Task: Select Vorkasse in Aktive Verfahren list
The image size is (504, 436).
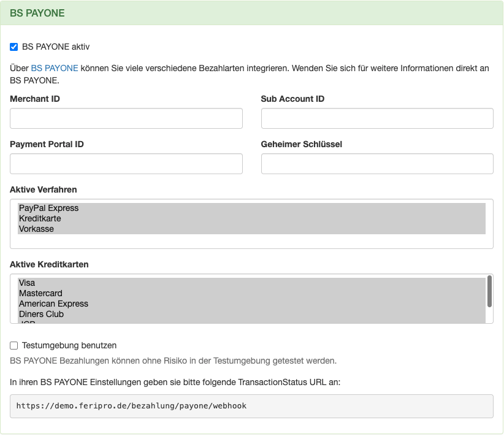Action: (251, 229)
